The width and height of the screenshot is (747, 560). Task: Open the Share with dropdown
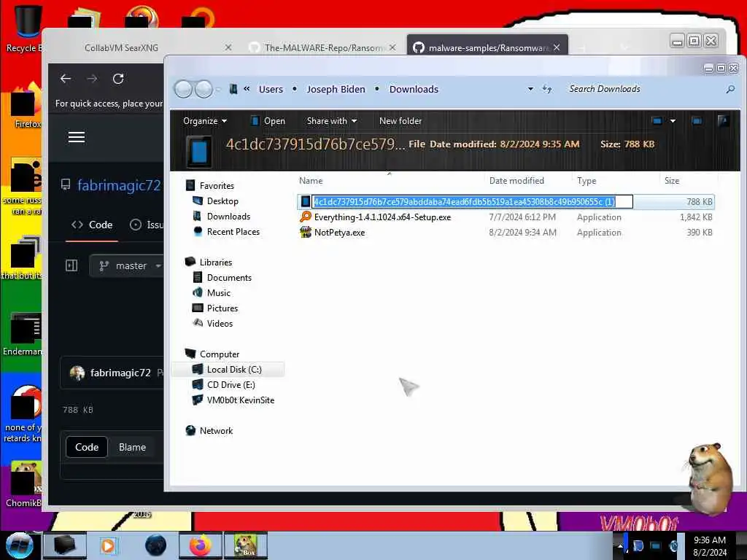point(332,121)
